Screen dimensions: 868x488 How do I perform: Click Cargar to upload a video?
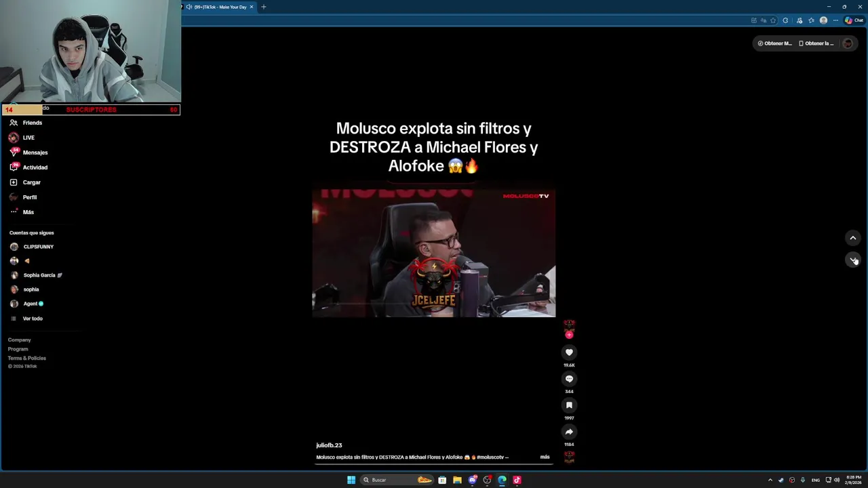[x=25, y=182]
